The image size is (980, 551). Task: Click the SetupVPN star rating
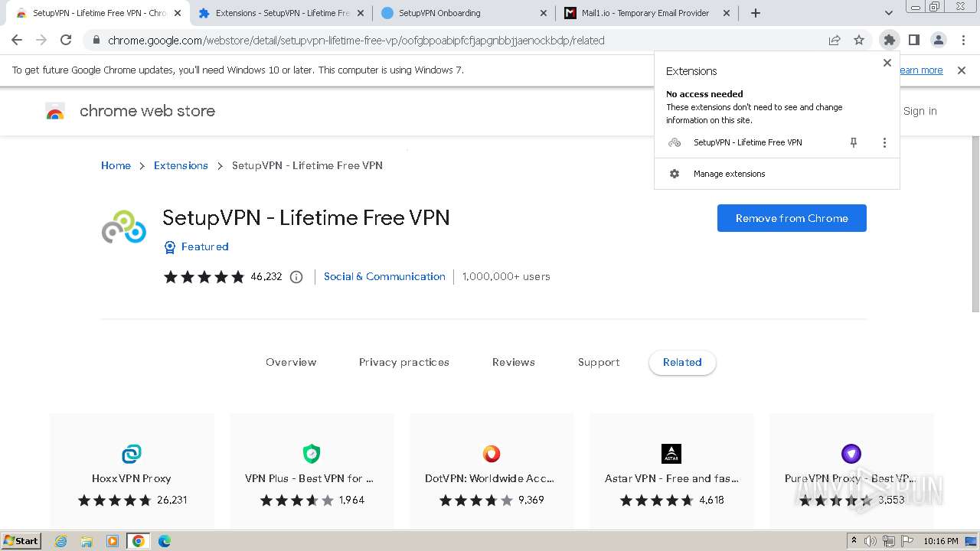point(204,277)
